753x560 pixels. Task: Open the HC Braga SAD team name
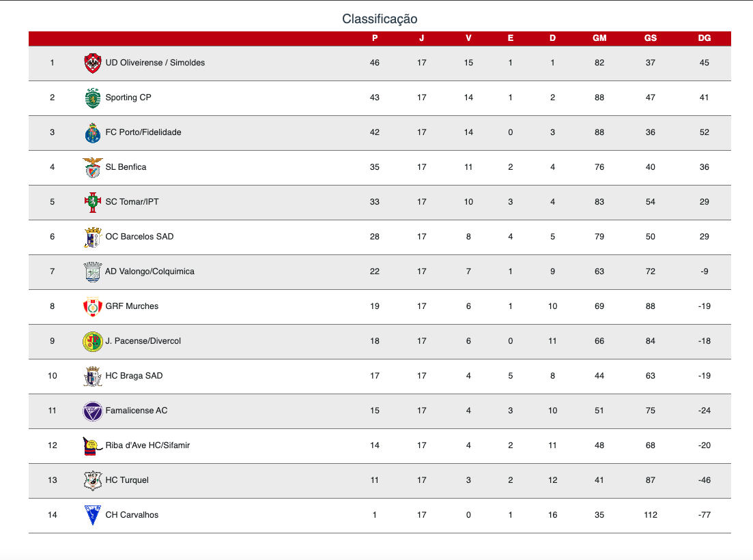tap(134, 376)
